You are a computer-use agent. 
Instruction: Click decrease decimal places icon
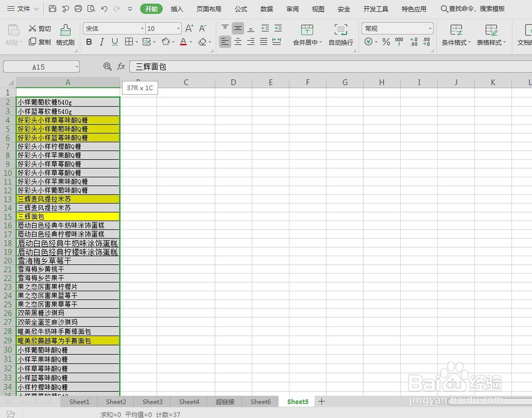coord(427,42)
